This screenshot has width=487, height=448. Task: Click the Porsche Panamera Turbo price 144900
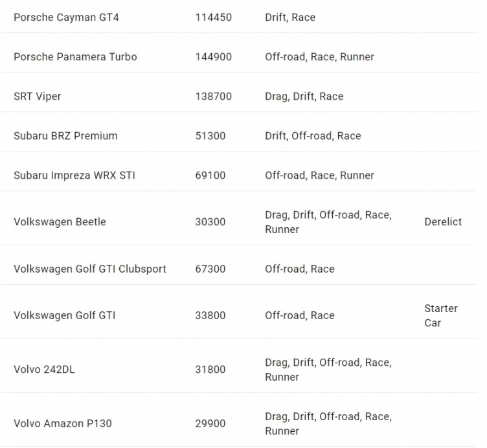[x=213, y=57]
